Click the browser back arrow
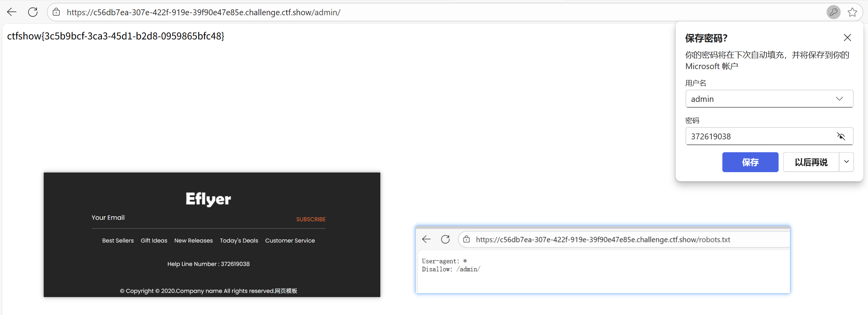 pos(12,12)
